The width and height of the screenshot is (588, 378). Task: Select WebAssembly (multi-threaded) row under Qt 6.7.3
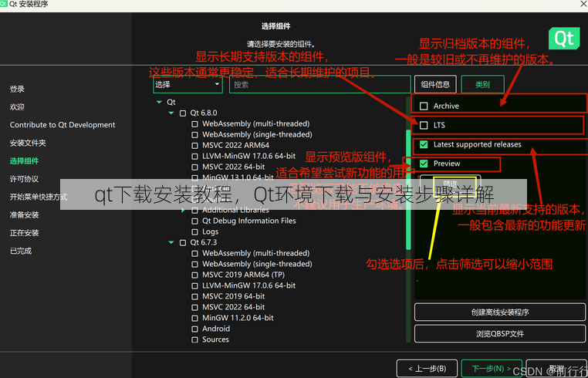pyautogui.click(x=255, y=254)
